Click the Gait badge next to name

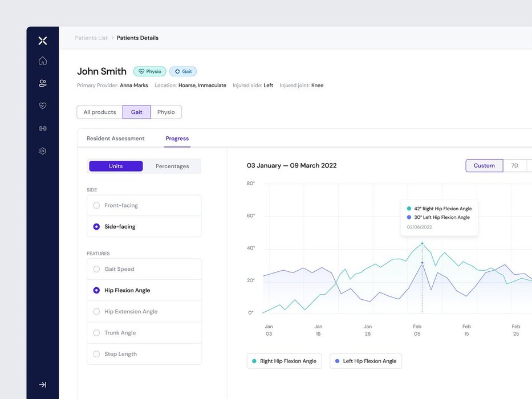(183, 71)
